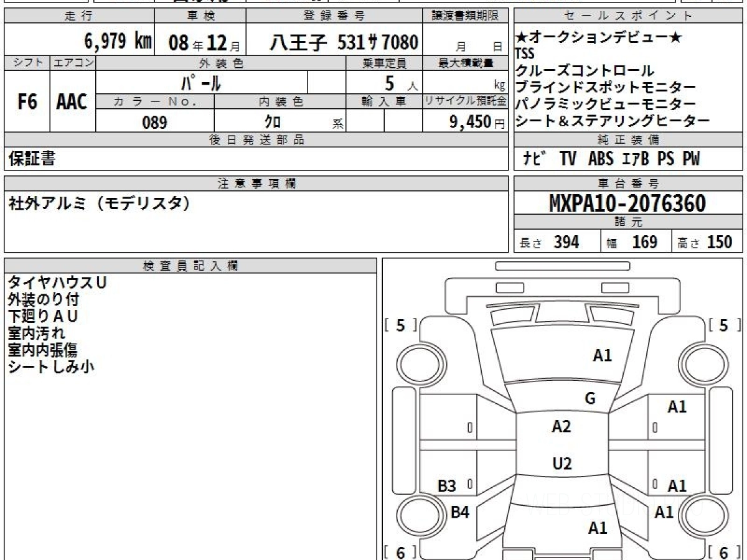Click inspector note 外装のり付
Screen dimensions: 747x560
click(x=44, y=299)
